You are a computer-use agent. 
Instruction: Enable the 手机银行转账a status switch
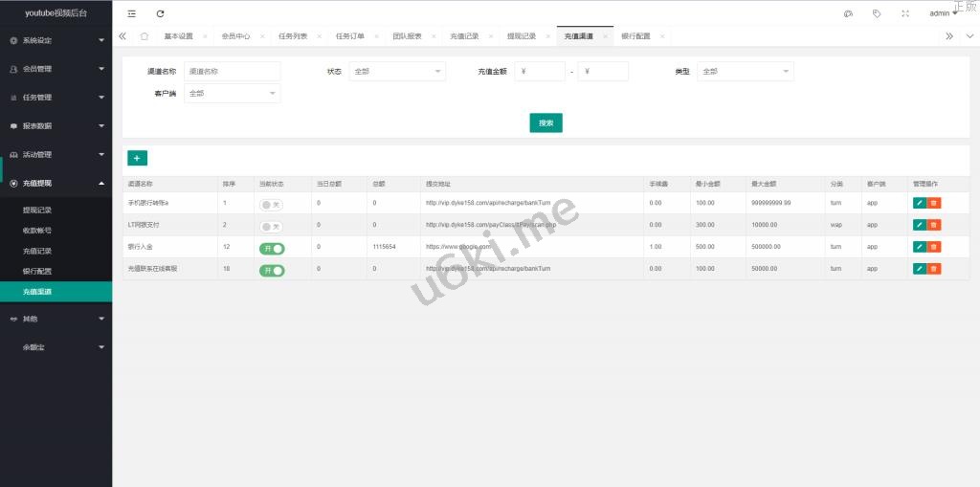tap(272, 204)
